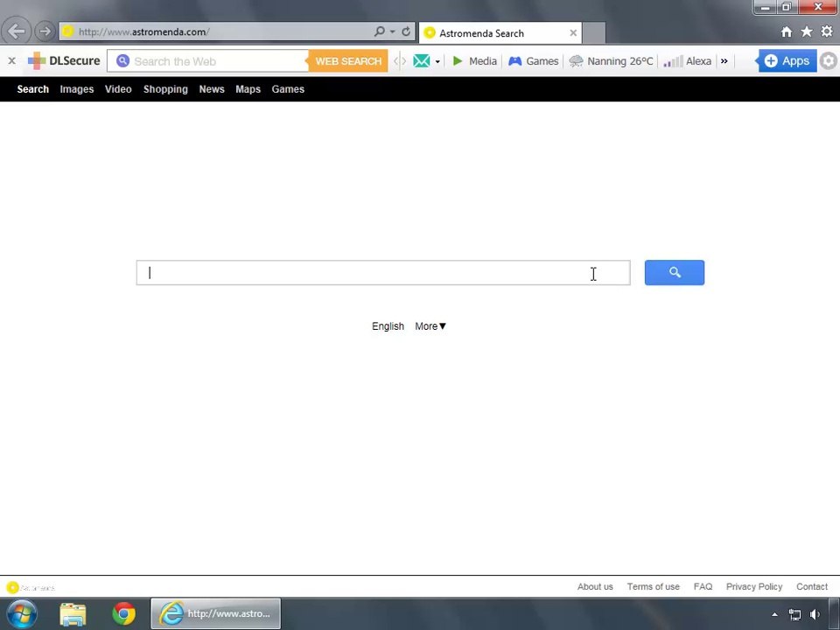
Task: Open the Favorites star icon
Action: tap(807, 32)
